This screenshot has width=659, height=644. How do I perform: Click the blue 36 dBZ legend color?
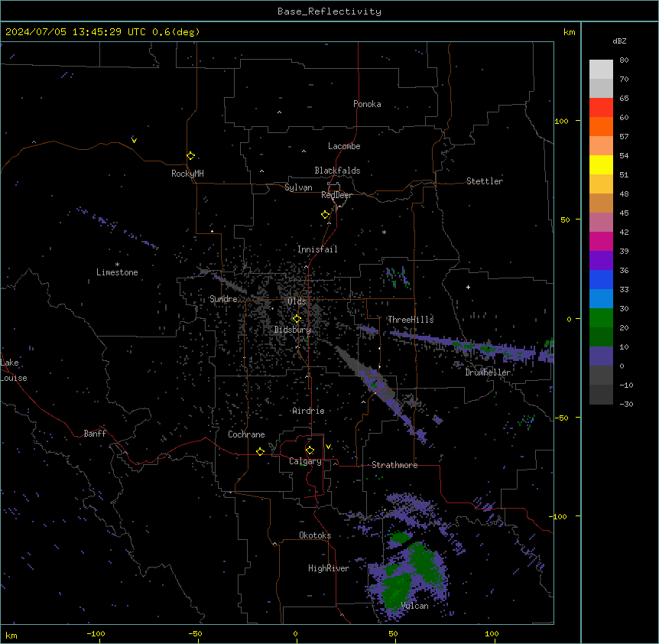(x=601, y=279)
